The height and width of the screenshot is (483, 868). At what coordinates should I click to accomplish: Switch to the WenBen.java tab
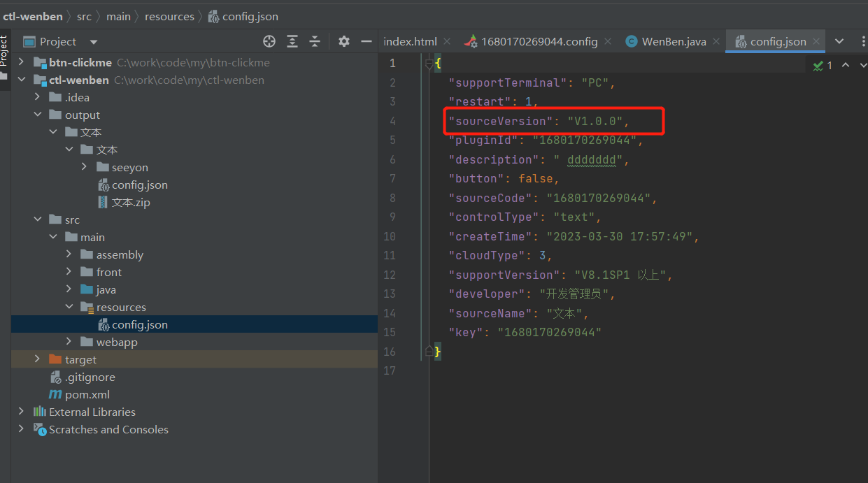pos(674,42)
